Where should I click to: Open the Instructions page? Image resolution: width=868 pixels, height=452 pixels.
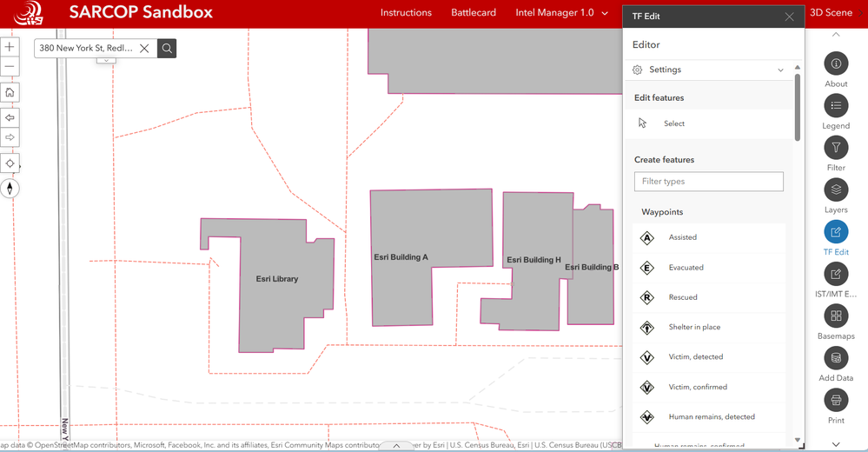[x=406, y=13]
